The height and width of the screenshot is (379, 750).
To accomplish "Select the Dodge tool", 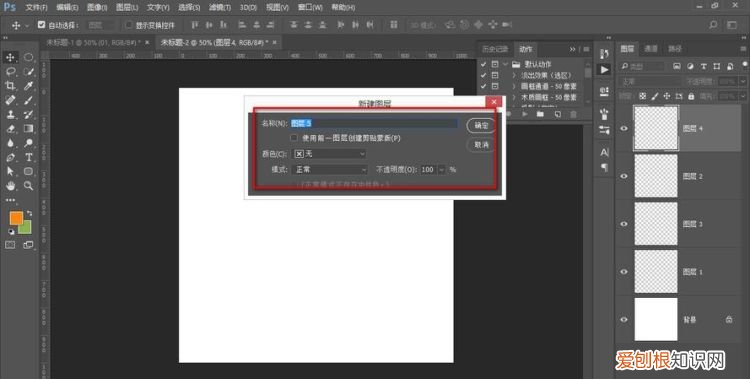I will coord(28,143).
